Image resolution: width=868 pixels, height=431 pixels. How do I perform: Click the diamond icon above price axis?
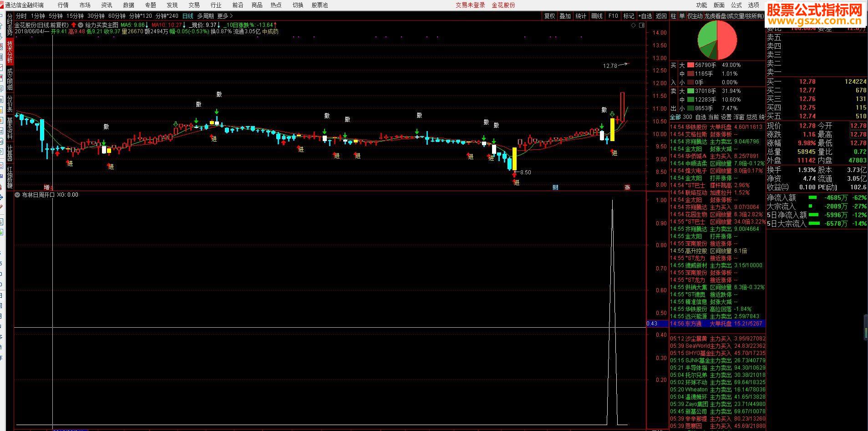634,25
